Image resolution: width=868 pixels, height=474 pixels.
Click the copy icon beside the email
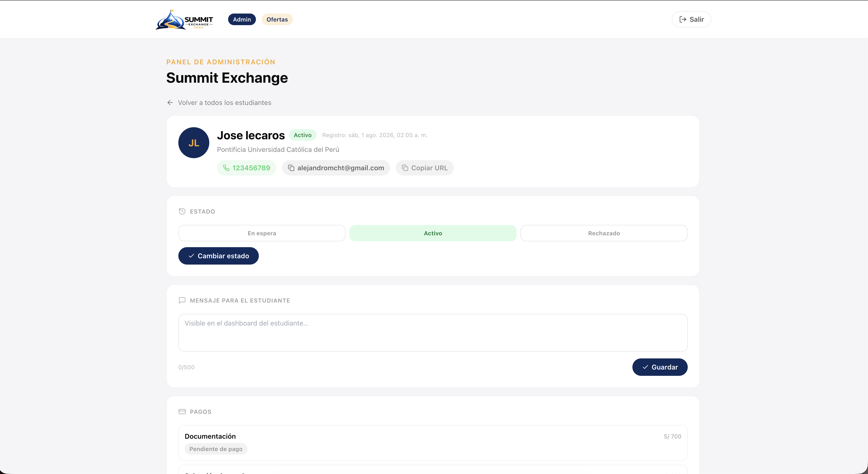(x=291, y=168)
